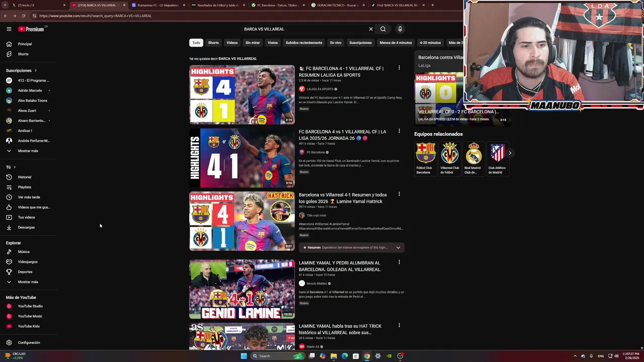Open options menu for Yamal Hattrick video
The width and height of the screenshot is (644, 362).
(x=399, y=194)
